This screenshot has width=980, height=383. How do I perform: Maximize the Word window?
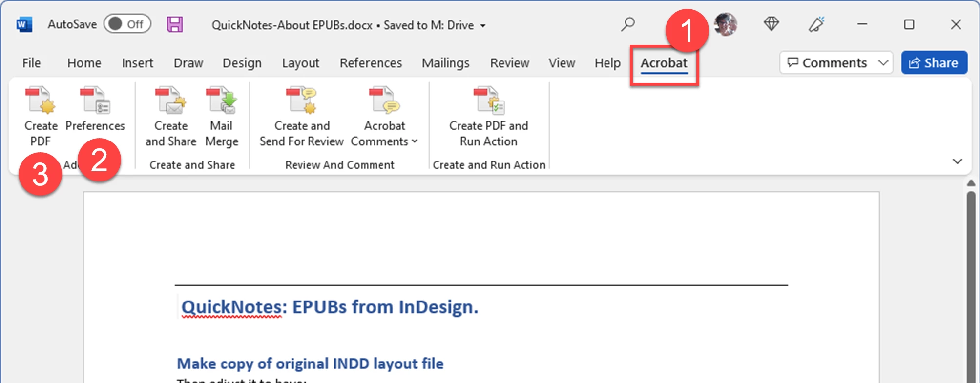pos(909,24)
